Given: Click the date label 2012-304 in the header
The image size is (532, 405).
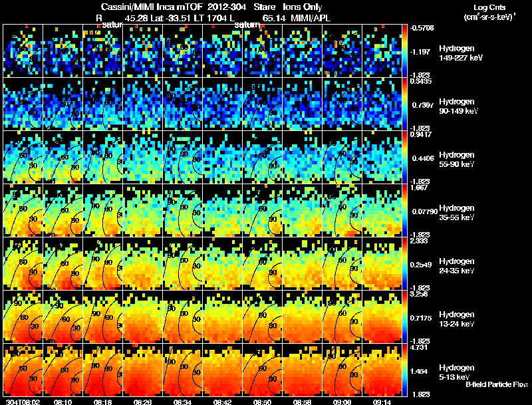Looking at the screenshot, I should tap(225, 7).
